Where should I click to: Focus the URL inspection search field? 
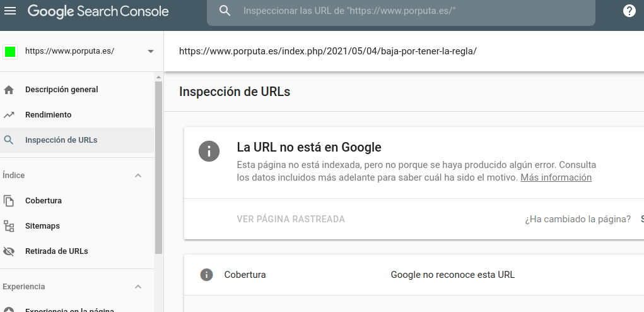tap(401, 11)
